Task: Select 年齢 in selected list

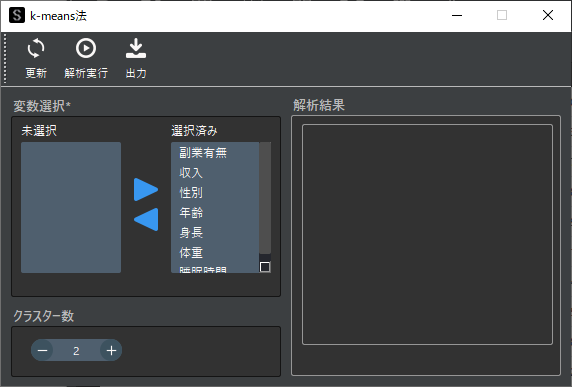Action: (215, 212)
